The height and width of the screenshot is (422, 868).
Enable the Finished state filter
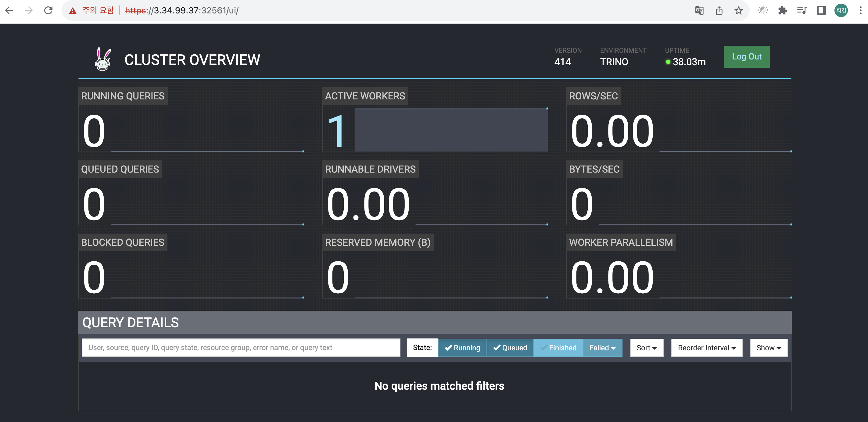click(x=558, y=348)
